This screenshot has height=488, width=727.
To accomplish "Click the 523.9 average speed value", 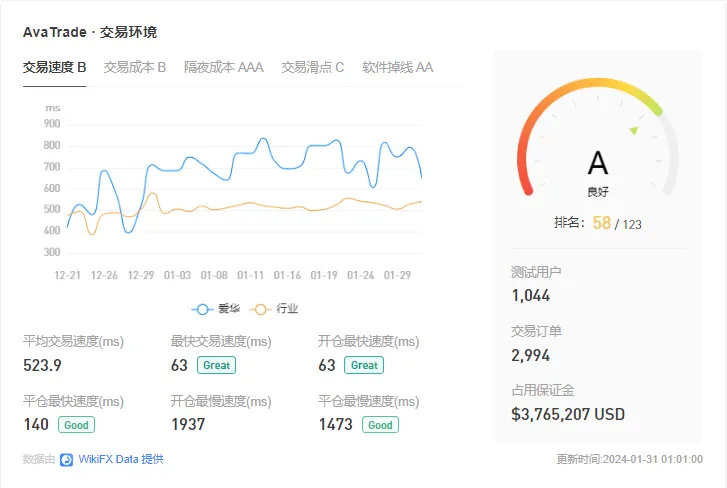I will (x=42, y=365).
